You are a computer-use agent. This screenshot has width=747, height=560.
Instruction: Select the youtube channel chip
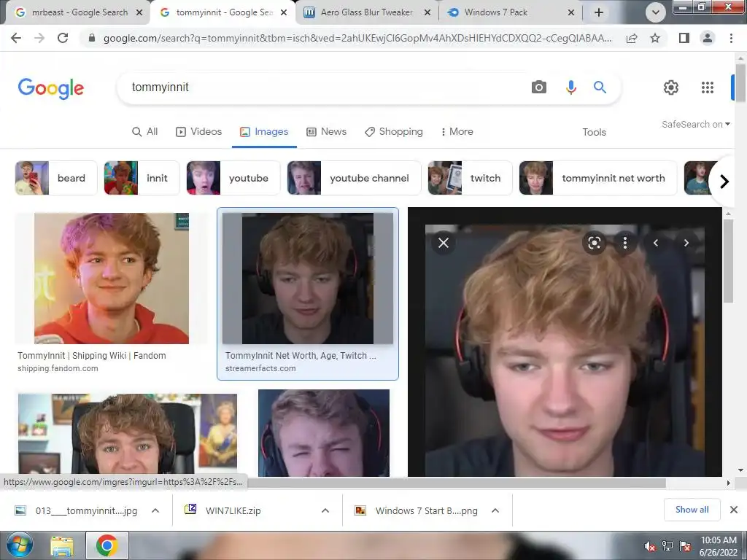click(354, 178)
